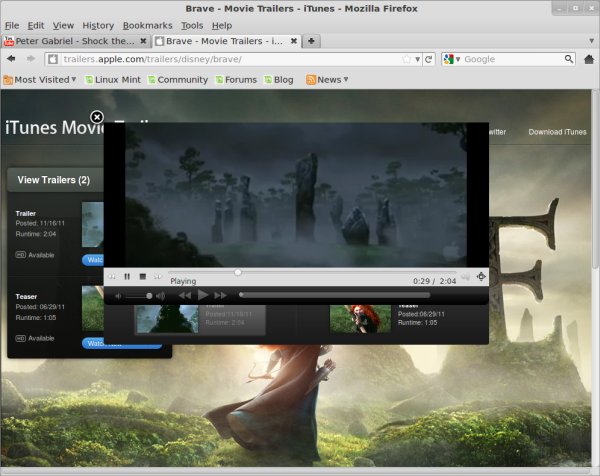
Task: Open a new browser tab
Action: click(312, 41)
